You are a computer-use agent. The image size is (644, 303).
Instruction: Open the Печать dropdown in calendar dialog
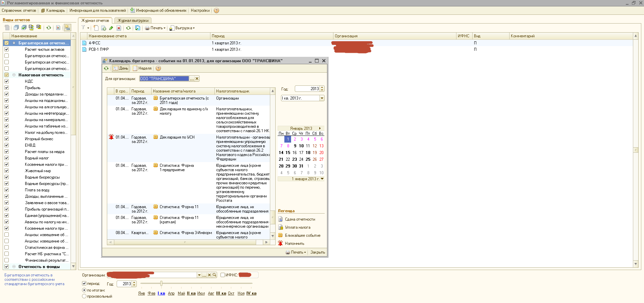(x=296, y=252)
